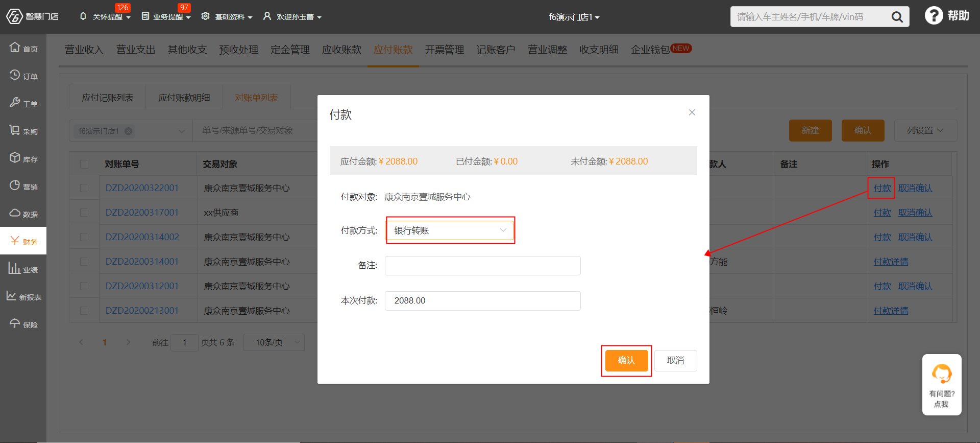Expand the store filter dropdown arrow
980x443 pixels.
(181, 131)
